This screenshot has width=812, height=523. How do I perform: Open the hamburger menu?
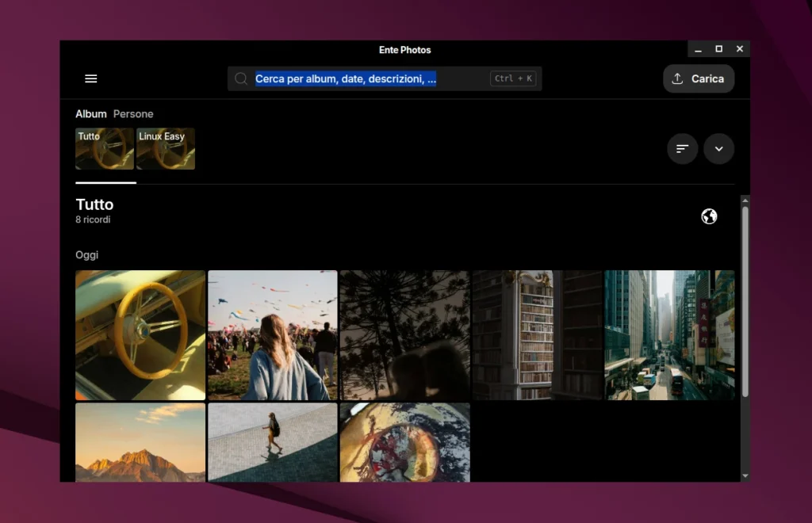click(x=91, y=78)
